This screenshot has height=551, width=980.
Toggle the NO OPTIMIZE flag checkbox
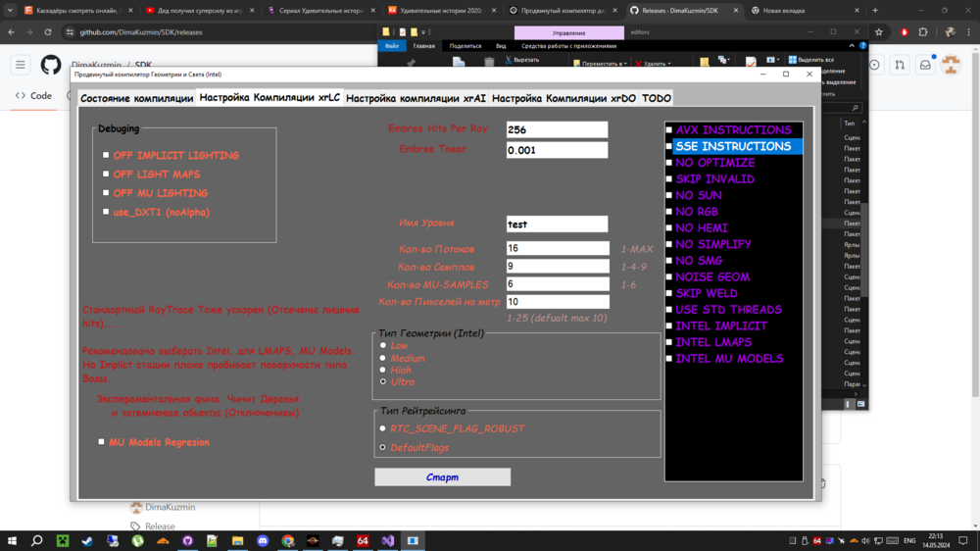click(669, 163)
